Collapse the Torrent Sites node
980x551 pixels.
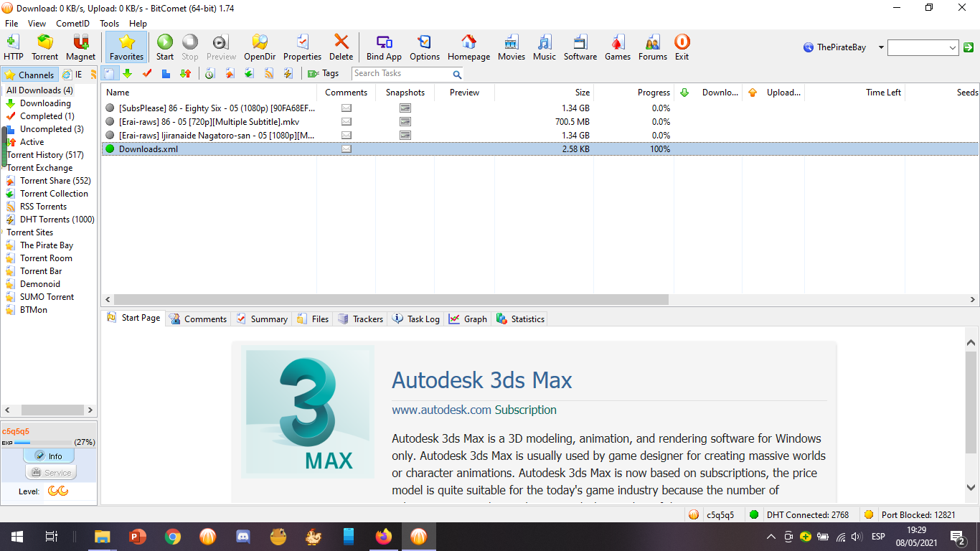pyautogui.click(x=4, y=232)
